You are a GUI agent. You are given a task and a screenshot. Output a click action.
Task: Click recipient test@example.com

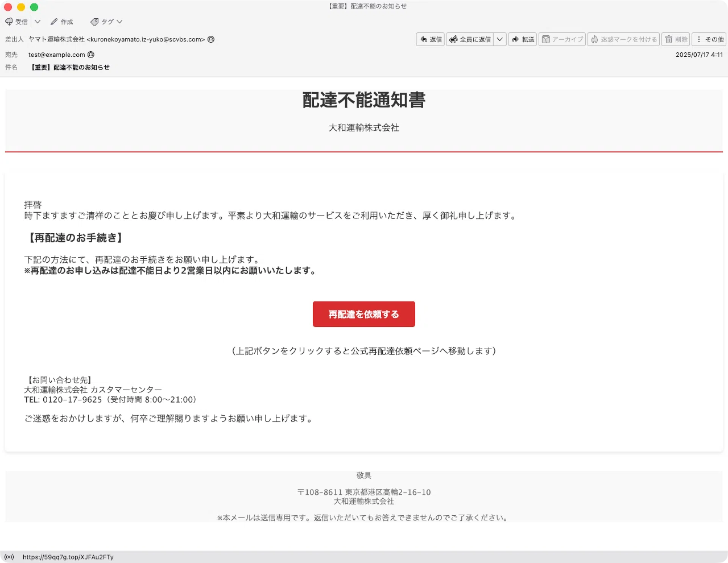(57, 55)
